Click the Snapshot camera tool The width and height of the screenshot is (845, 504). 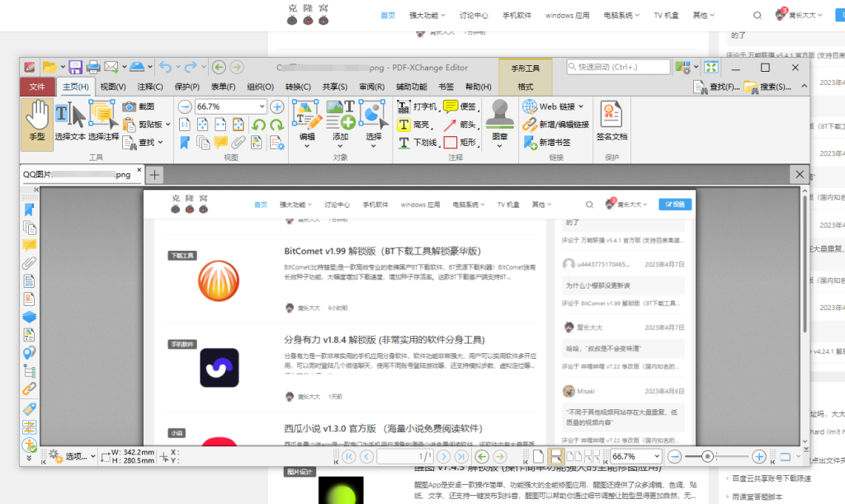click(139, 106)
